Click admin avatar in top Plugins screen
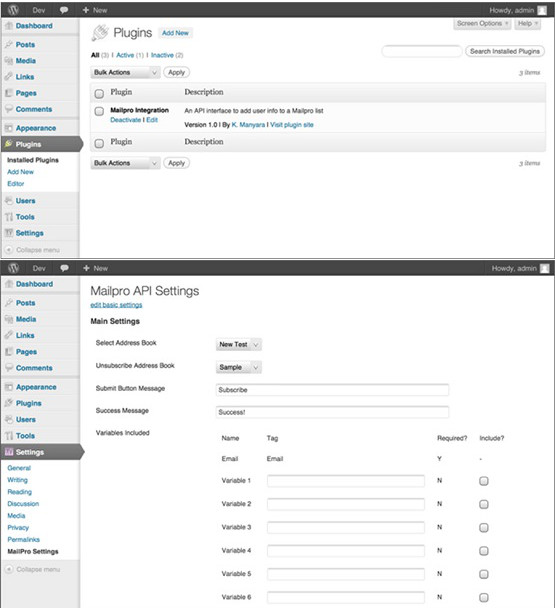The image size is (555, 608). coord(542,10)
